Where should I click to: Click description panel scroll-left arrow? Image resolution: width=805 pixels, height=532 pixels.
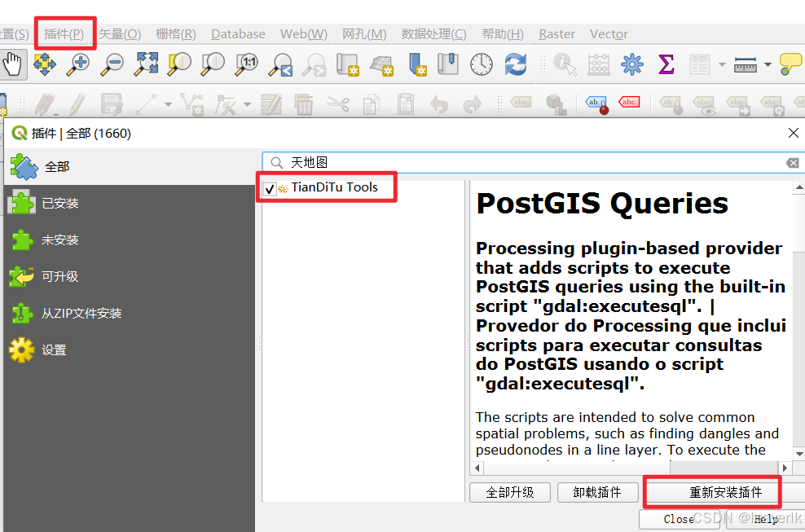pos(477,468)
